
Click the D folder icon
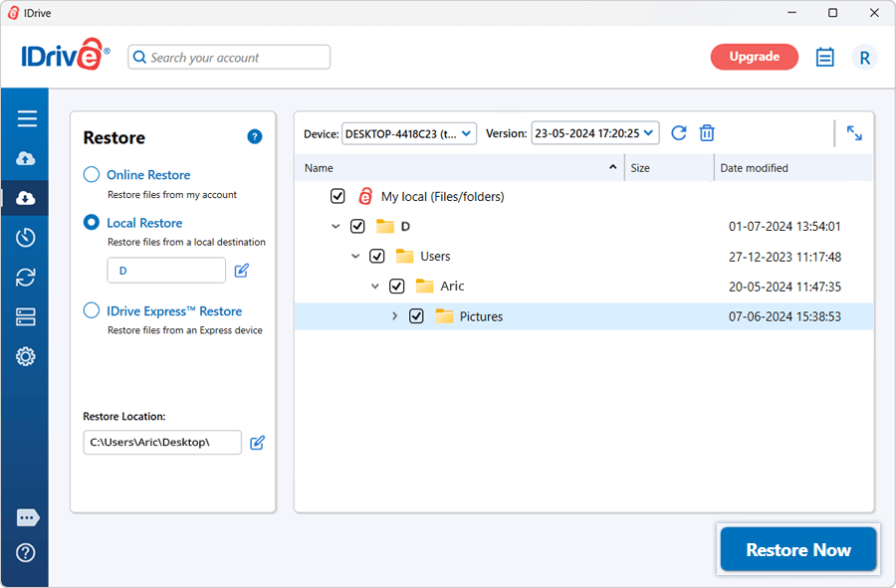click(x=384, y=226)
